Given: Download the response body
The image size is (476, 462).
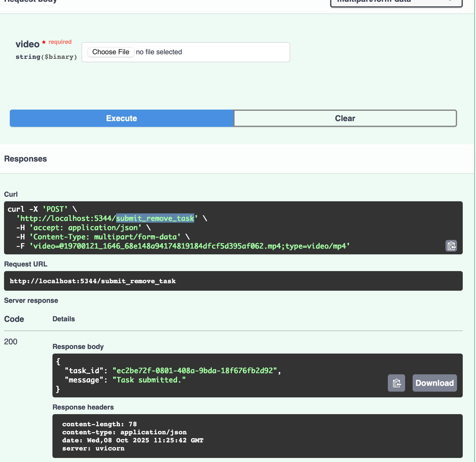Looking at the screenshot, I should point(434,383).
